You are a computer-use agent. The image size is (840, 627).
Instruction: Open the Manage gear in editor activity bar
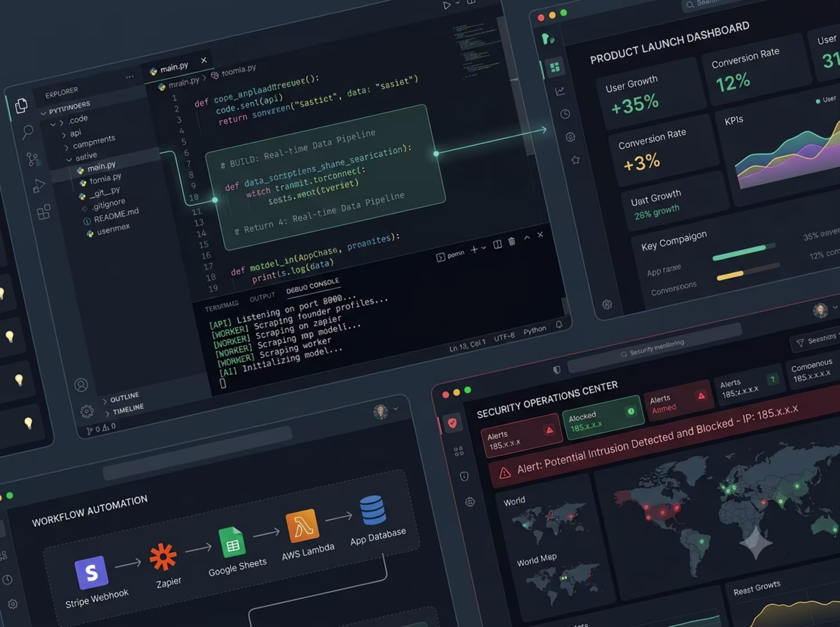coord(87,411)
